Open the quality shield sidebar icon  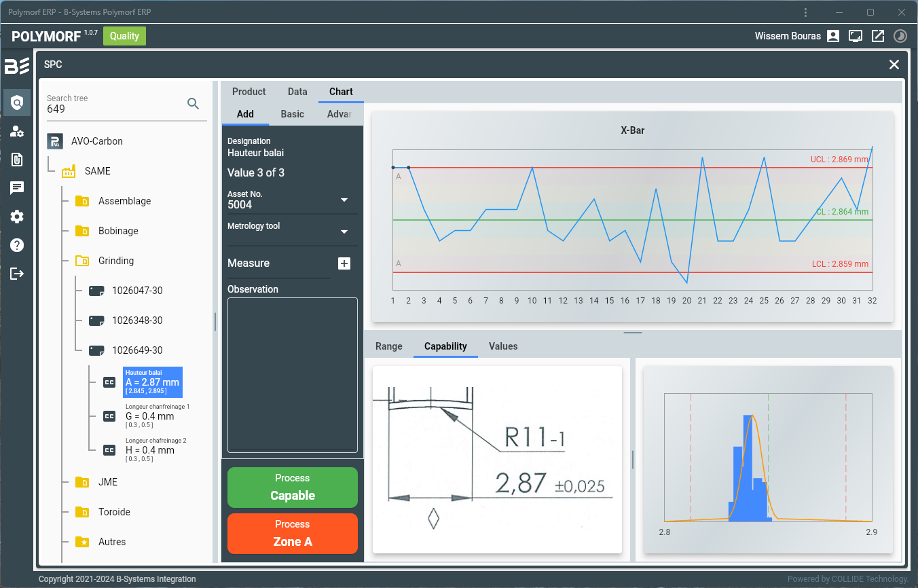17,103
